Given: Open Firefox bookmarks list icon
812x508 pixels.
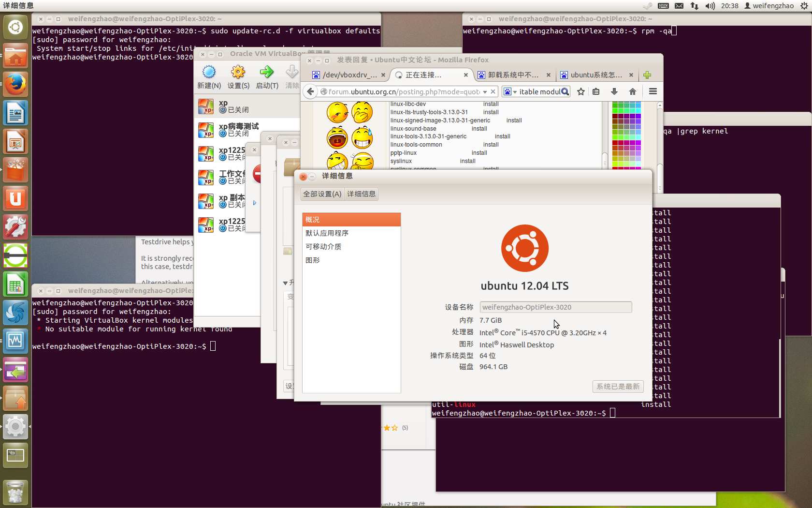Looking at the screenshot, I should (x=596, y=91).
